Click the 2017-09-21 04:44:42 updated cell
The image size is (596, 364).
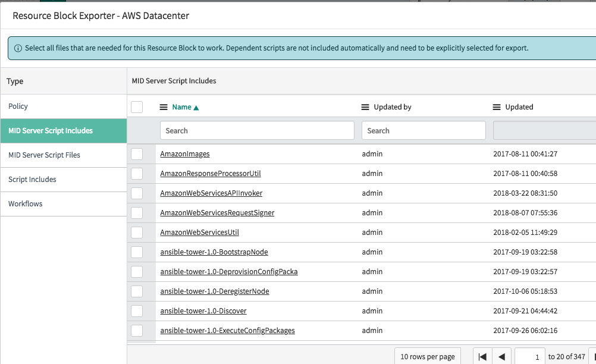(525, 311)
